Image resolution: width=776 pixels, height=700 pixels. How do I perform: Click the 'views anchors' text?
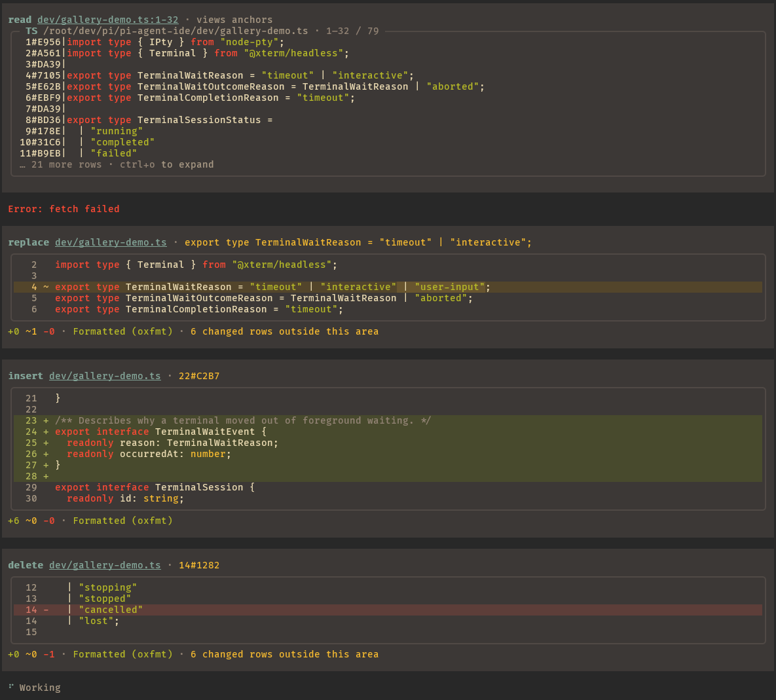(x=234, y=20)
